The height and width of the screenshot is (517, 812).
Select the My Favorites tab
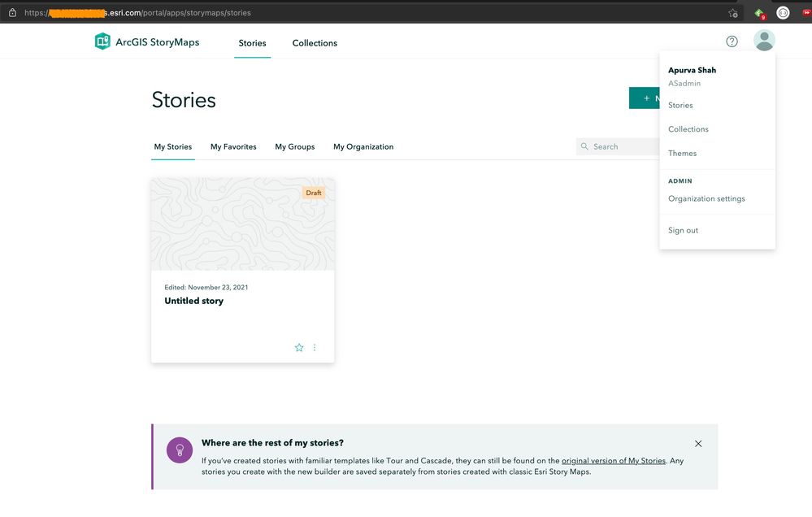click(x=233, y=147)
